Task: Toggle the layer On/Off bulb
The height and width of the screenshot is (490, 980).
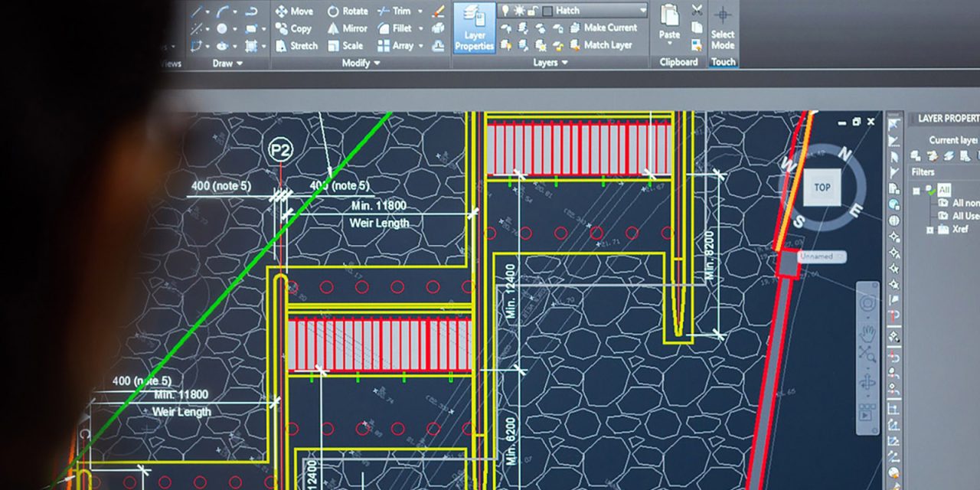Action: click(x=505, y=9)
